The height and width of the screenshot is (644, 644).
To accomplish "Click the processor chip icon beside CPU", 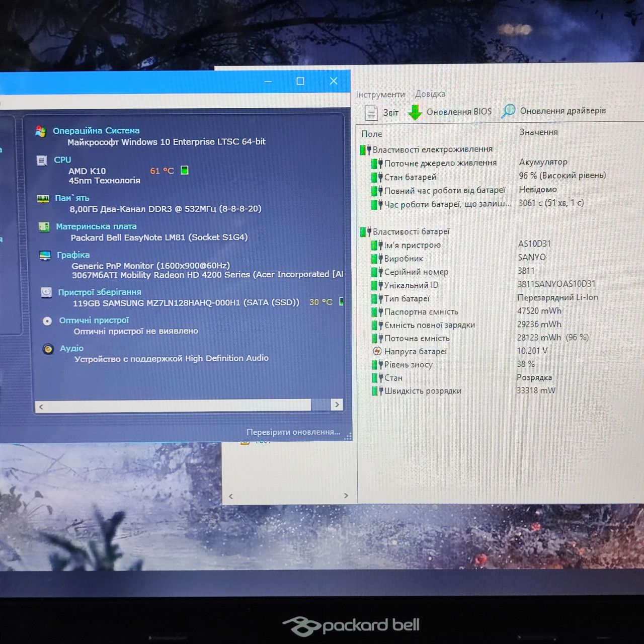I will [x=42, y=160].
